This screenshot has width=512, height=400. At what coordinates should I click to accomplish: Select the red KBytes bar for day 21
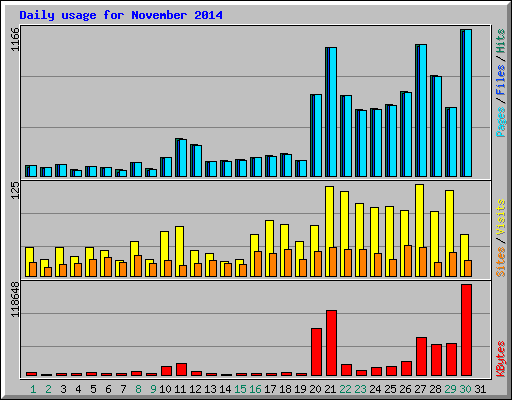pos(331,343)
